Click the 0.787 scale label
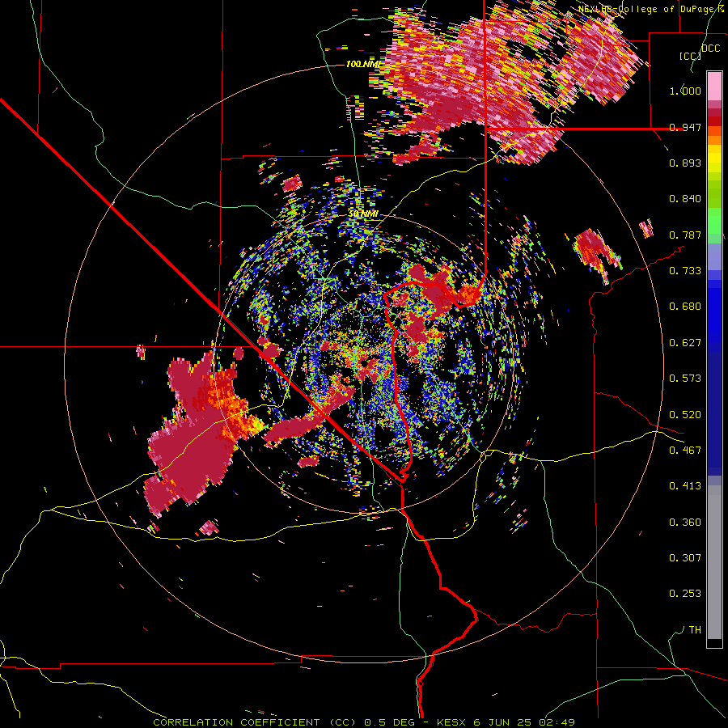 [685, 235]
